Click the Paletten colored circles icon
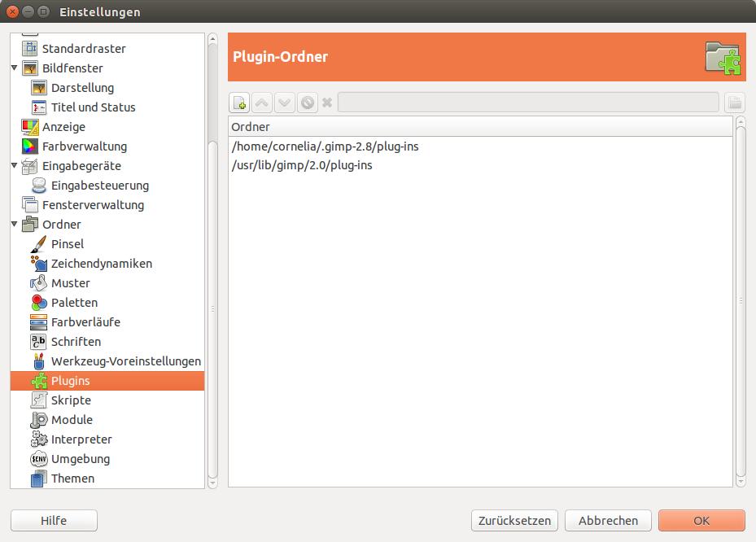 pos(39,303)
